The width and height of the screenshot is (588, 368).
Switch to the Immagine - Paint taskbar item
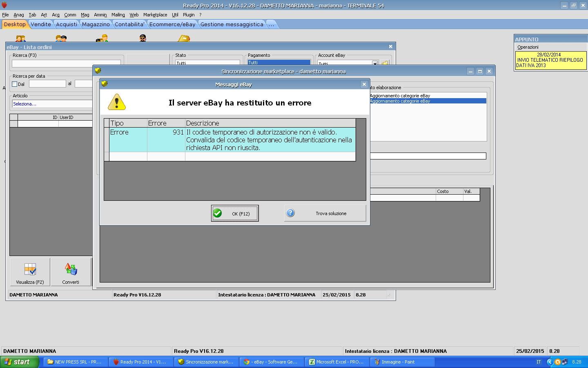click(x=403, y=362)
